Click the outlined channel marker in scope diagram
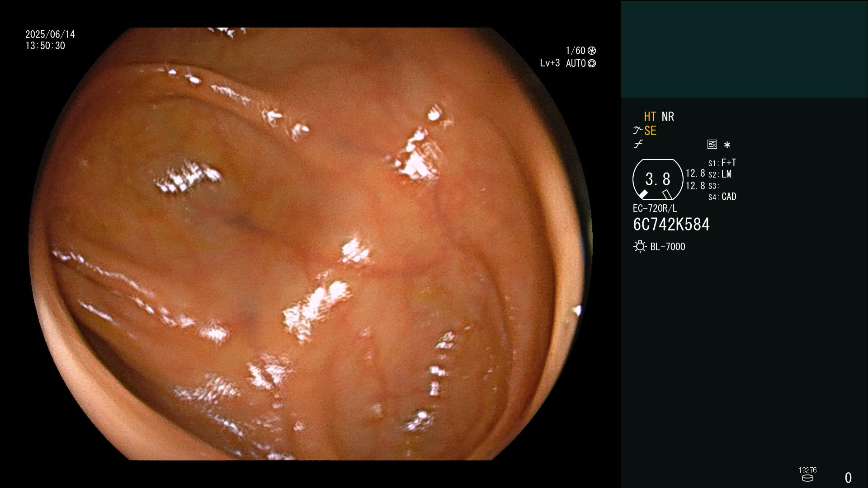Viewport: 868px width, 488px height. (667, 194)
